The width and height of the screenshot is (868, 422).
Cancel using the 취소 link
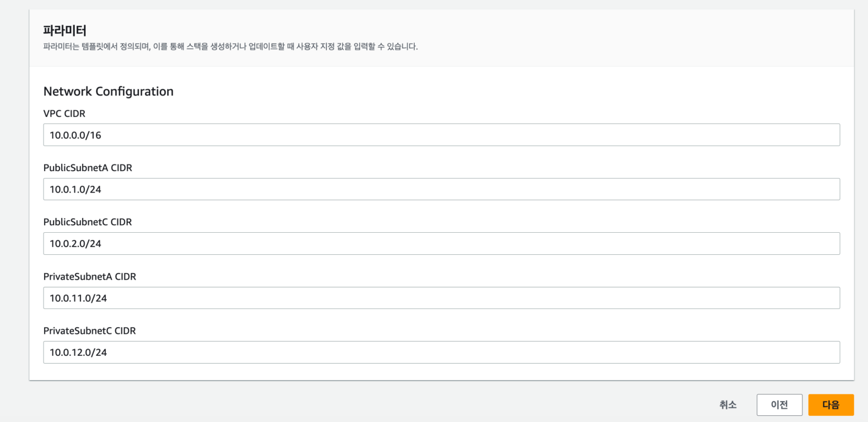[728, 404]
